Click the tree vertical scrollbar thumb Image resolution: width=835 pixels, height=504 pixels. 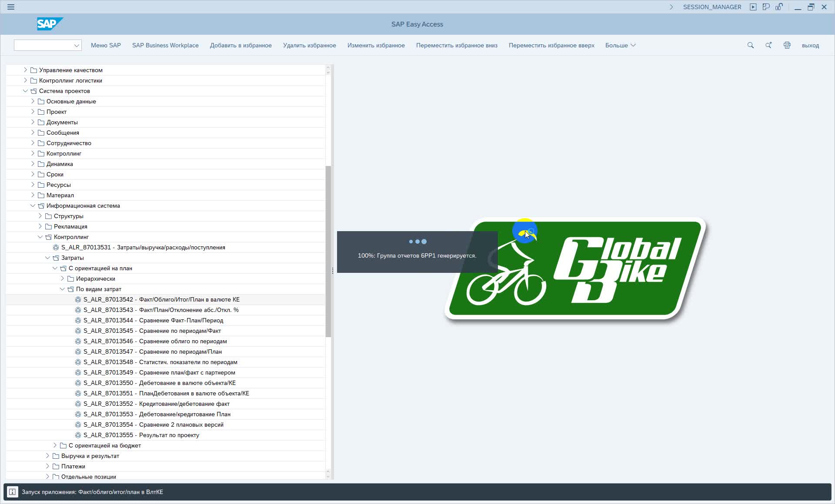coord(328,251)
